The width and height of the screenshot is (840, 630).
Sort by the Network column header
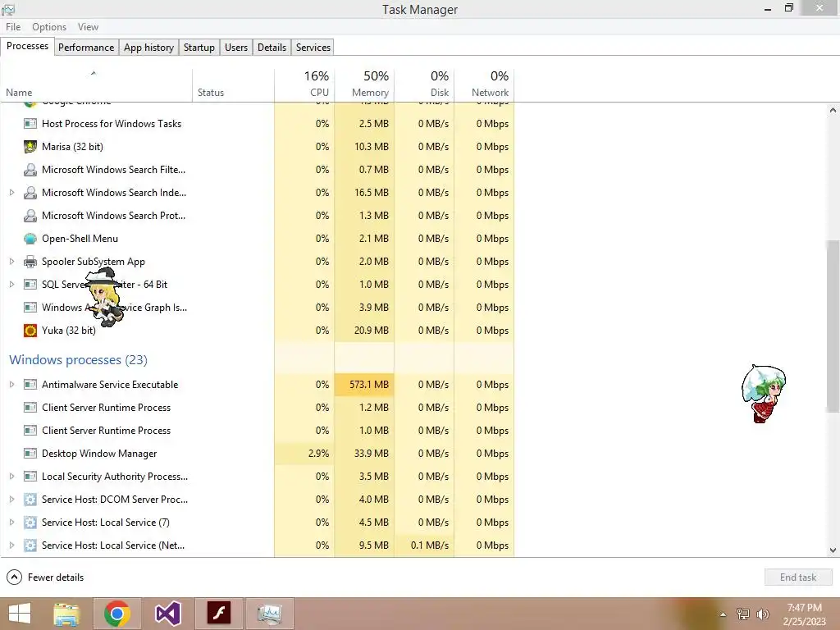[x=484, y=85]
